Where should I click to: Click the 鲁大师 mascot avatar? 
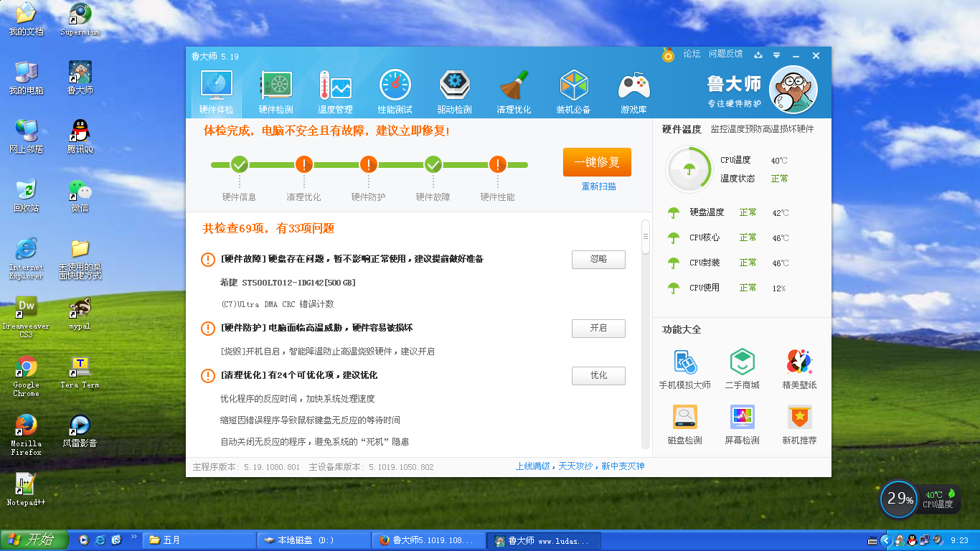pos(793,90)
